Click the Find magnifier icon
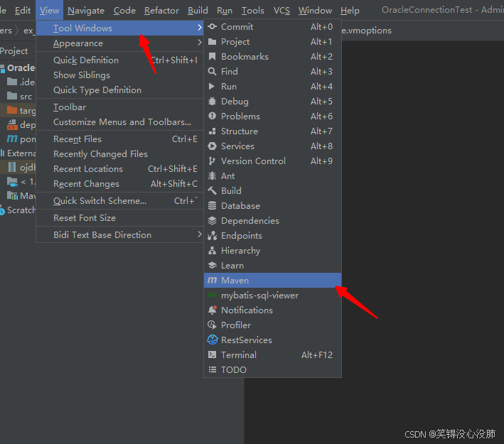504x444 pixels. coord(212,71)
